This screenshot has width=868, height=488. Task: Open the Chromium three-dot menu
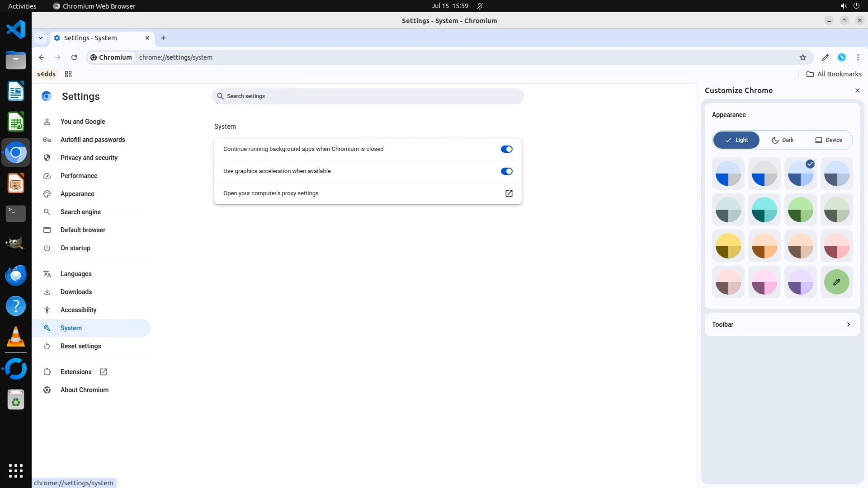(858, 57)
